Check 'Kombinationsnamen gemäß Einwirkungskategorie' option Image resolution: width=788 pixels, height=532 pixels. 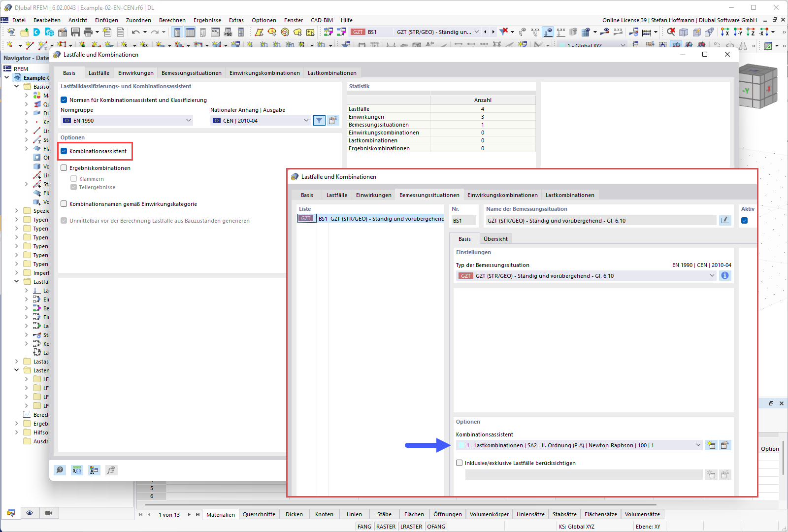coord(64,204)
